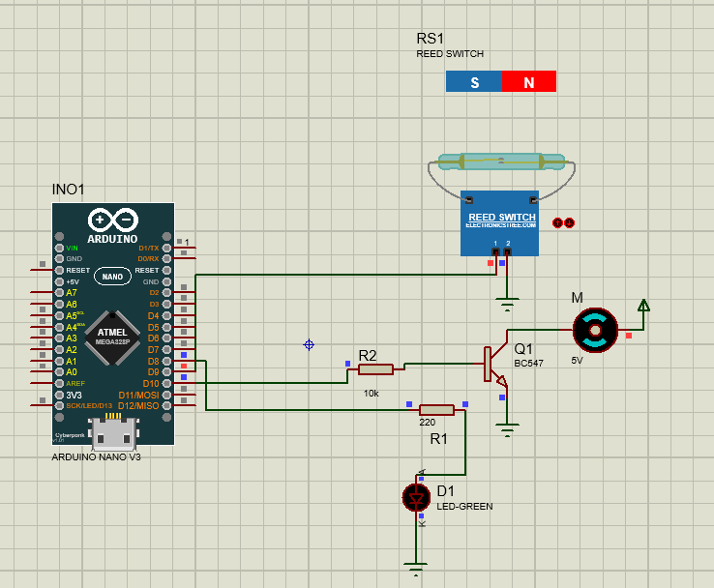This screenshot has height=588, width=714.
Task: Click the NANO oval label on board
Action: [112, 277]
